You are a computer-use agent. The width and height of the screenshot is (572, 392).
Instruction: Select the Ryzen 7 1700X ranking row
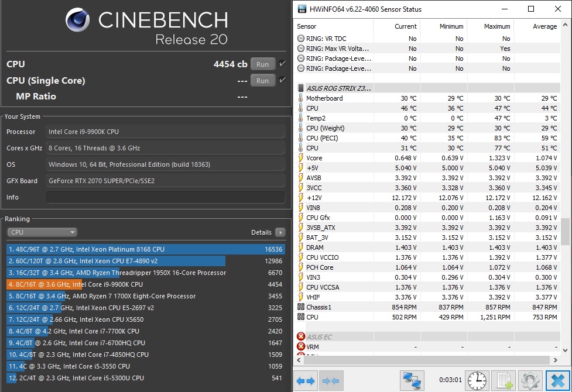pos(146,296)
